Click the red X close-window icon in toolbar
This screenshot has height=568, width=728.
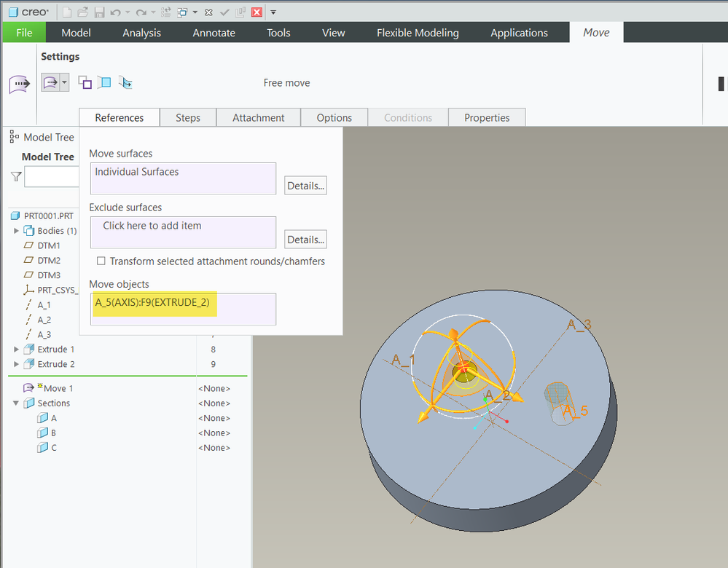pyautogui.click(x=257, y=12)
